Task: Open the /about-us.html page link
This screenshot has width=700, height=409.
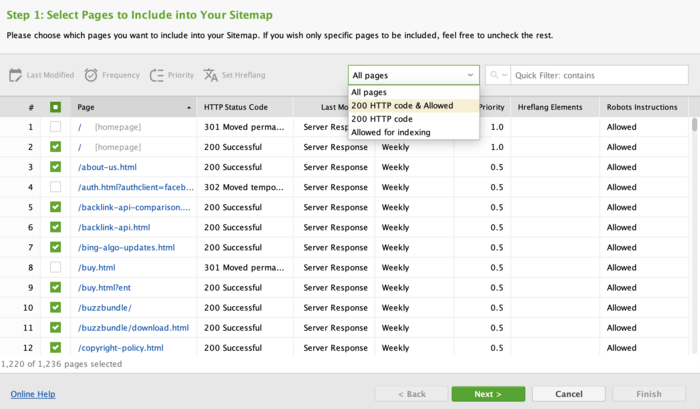Action: [107, 167]
